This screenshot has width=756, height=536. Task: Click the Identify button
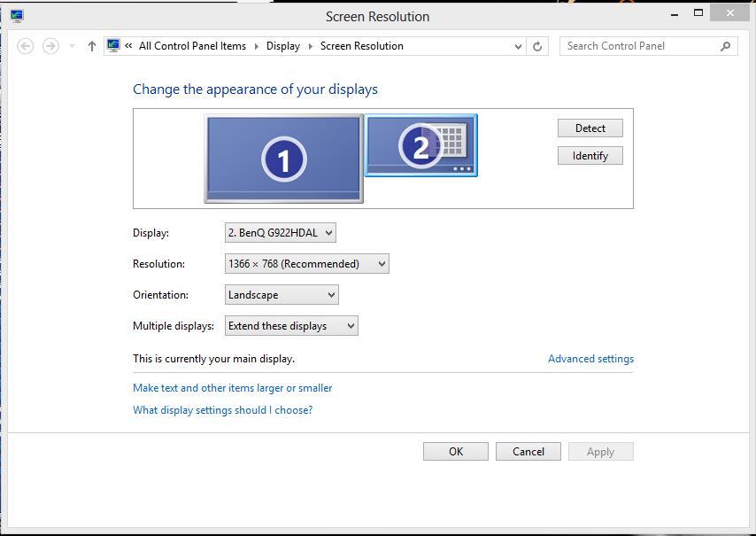tap(590, 156)
